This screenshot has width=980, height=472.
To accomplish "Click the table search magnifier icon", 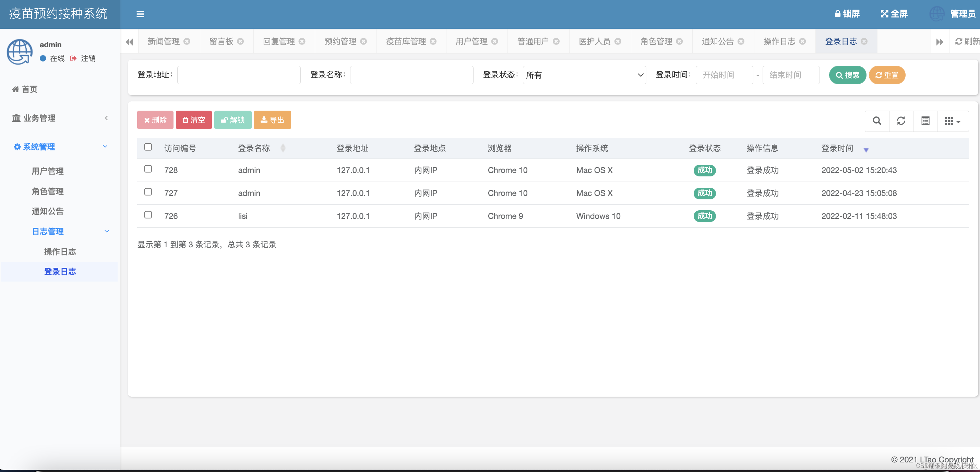I will click(876, 121).
